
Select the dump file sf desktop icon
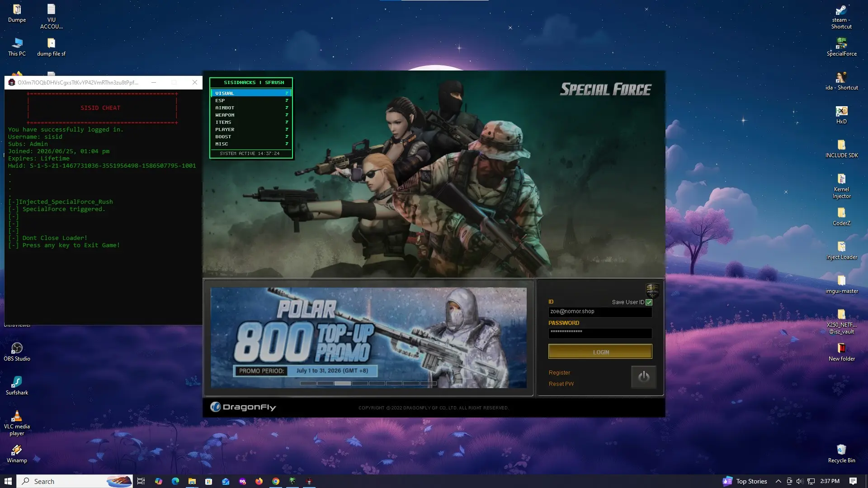[x=51, y=47]
